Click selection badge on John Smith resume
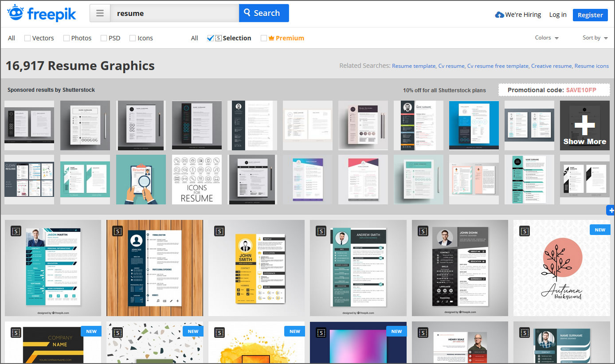 click(x=219, y=231)
